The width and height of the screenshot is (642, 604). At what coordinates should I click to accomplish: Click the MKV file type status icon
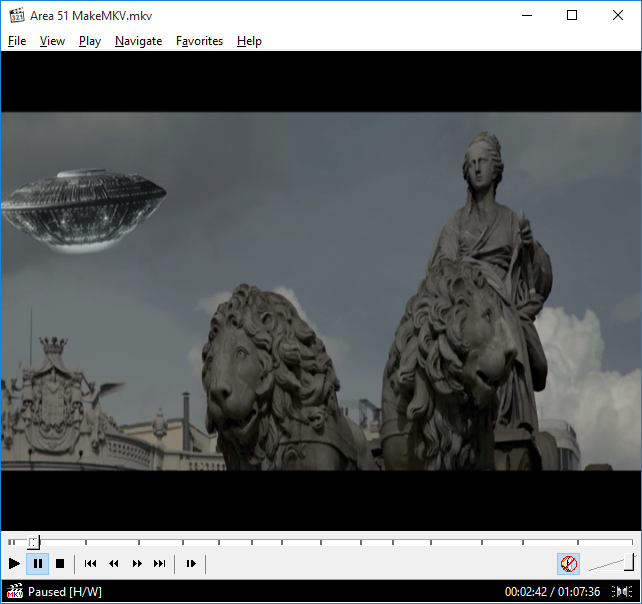click(15, 591)
